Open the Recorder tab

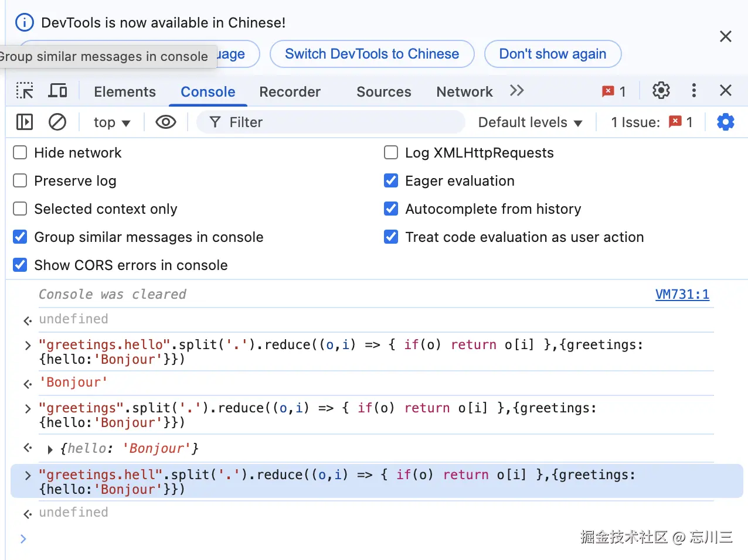tap(290, 92)
